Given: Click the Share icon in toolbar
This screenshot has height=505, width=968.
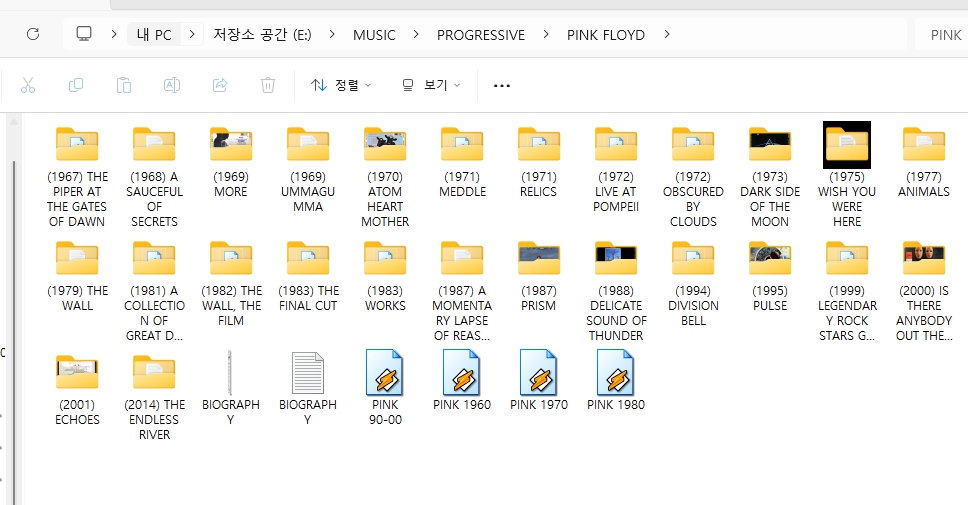Looking at the screenshot, I should pyautogui.click(x=220, y=85).
